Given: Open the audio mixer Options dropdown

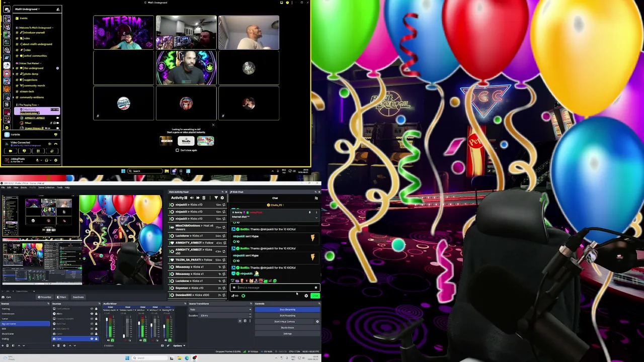Looking at the screenshot, I should (179, 345).
